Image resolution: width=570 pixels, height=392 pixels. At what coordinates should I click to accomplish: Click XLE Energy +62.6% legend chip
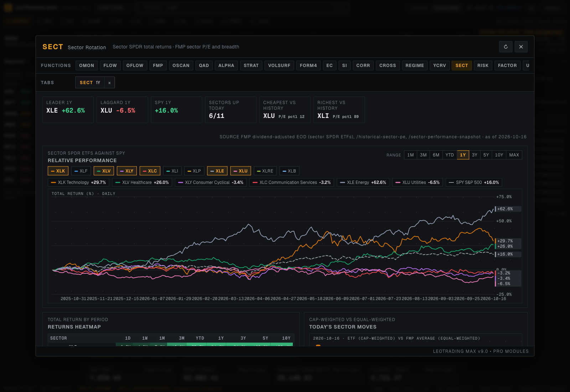pos(363,182)
